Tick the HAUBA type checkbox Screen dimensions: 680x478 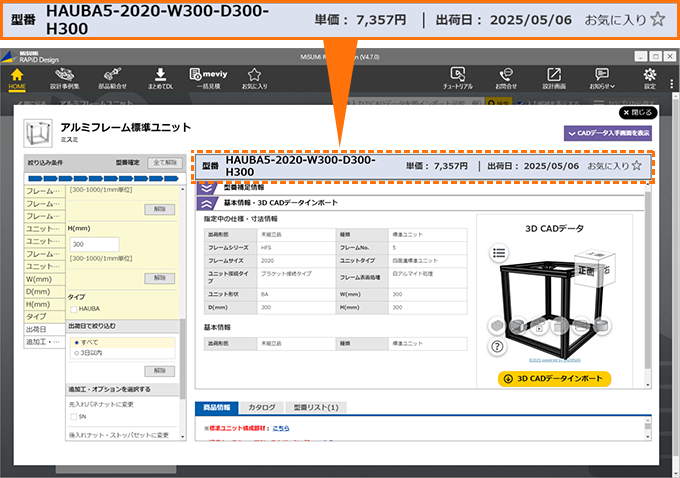(x=72, y=309)
